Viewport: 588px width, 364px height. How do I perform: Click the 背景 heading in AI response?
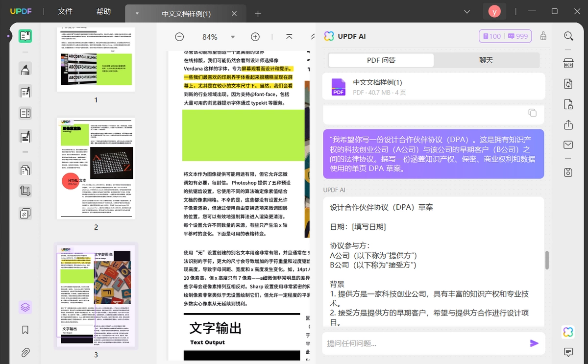337,284
